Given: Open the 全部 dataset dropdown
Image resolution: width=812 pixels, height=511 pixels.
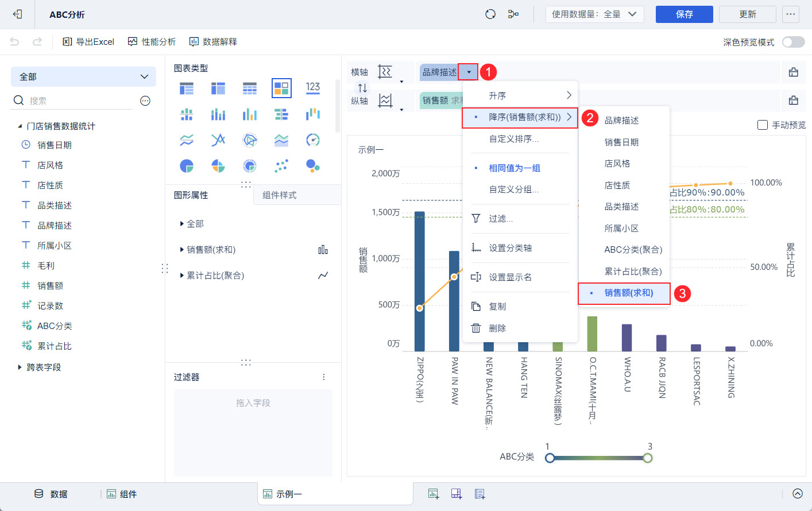Looking at the screenshot, I should (x=84, y=77).
